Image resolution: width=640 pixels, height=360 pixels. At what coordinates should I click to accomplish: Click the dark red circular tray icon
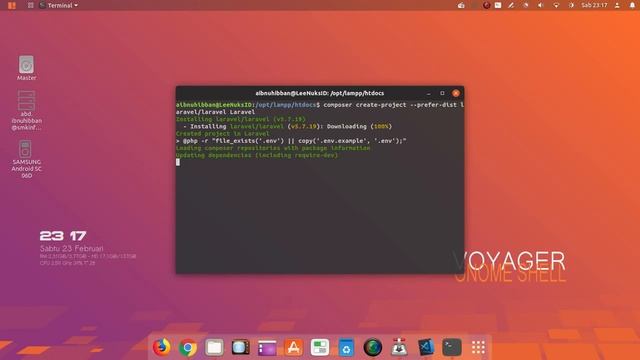486,5
